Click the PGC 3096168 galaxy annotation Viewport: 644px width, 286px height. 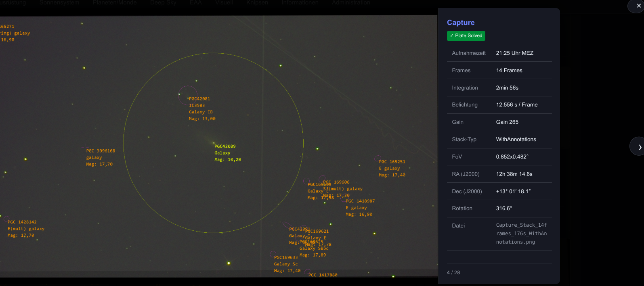coord(101,157)
